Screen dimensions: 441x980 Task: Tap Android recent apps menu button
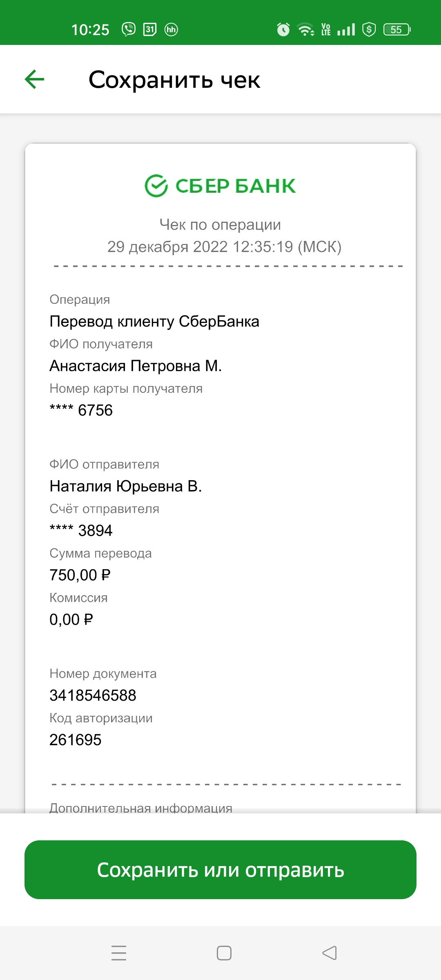coord(119,953)
